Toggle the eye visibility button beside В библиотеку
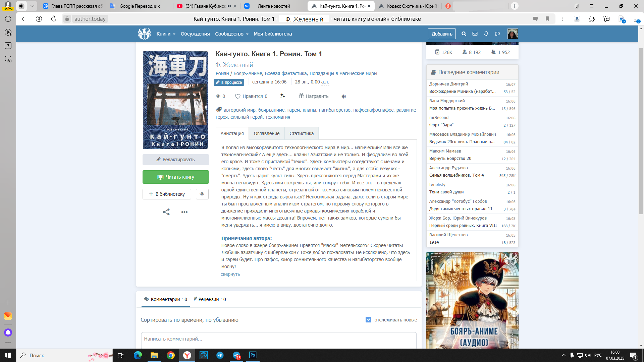Viewport: 644px width, 362px height. [x=202, y=194]
